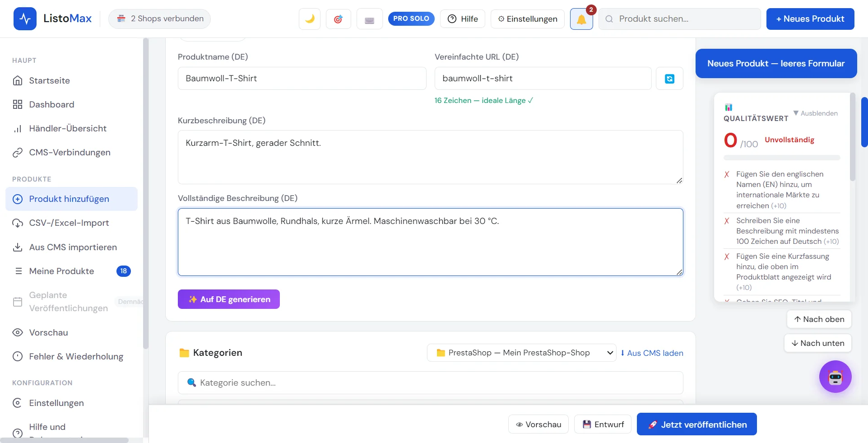This screenshot has width=868, height=443.
Task: Save as draft with the Entwurf button
Action: 603,424
